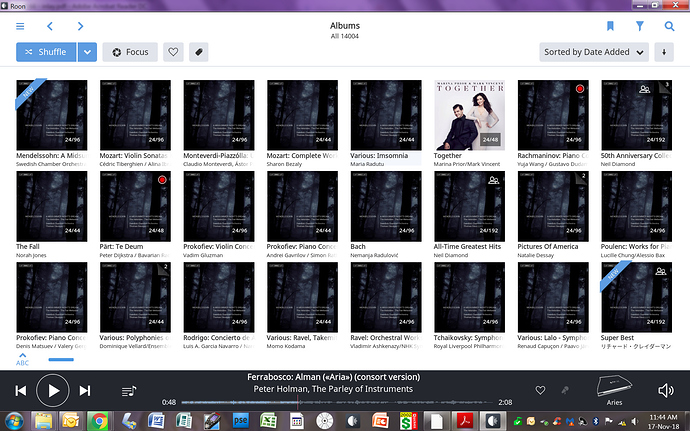Click the horizontal page scrollbar indicator
This screenshot has height=431, width=690.
(x=61, y=360)
